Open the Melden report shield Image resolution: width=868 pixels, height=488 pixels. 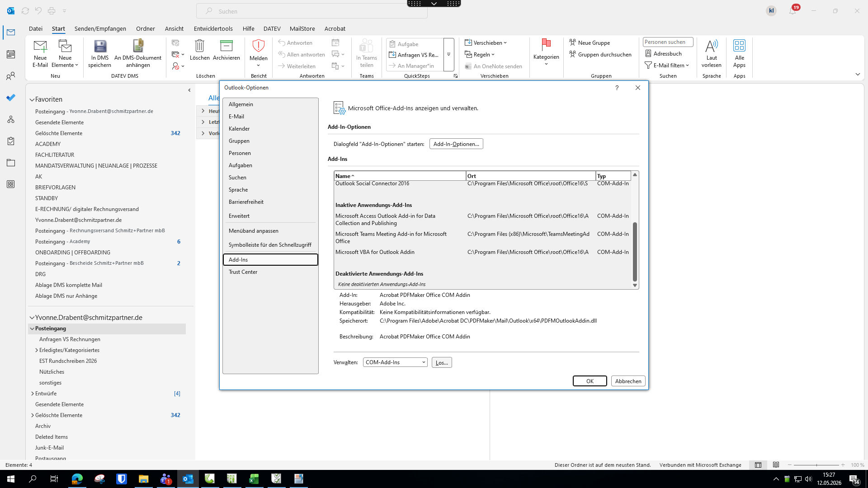coord(259,46)
